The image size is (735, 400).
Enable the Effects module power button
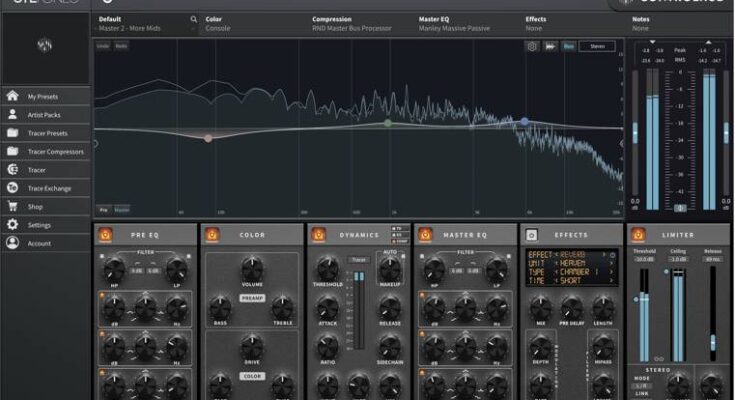click(532, 234)
